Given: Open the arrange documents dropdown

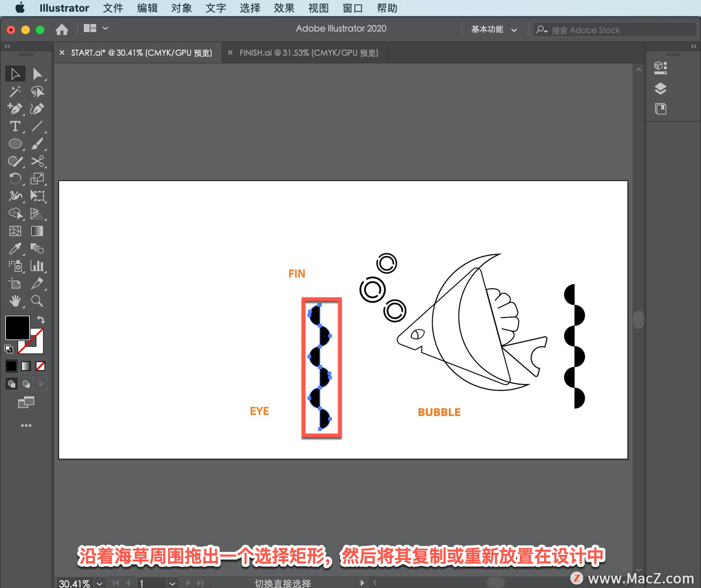Looking at the screenshot, I should coord(96,28).
